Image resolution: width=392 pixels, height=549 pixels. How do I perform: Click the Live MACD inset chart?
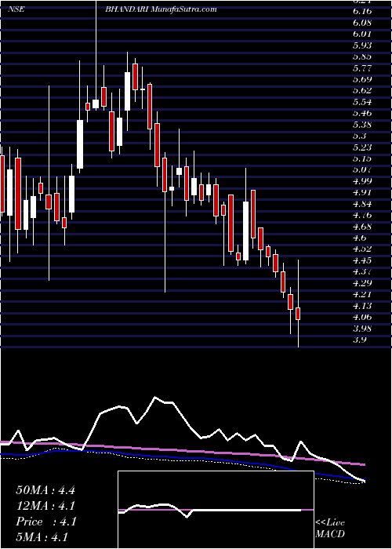[216, 510]
